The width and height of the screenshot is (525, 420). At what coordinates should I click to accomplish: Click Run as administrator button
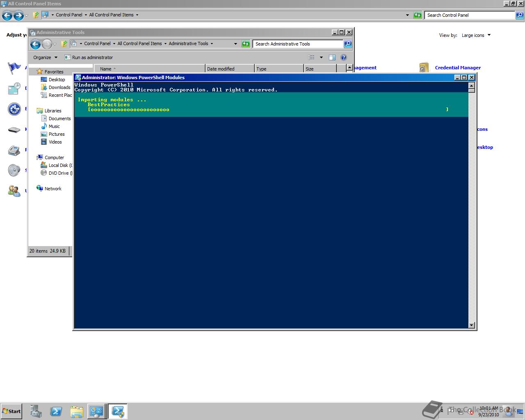coord(89,57)
